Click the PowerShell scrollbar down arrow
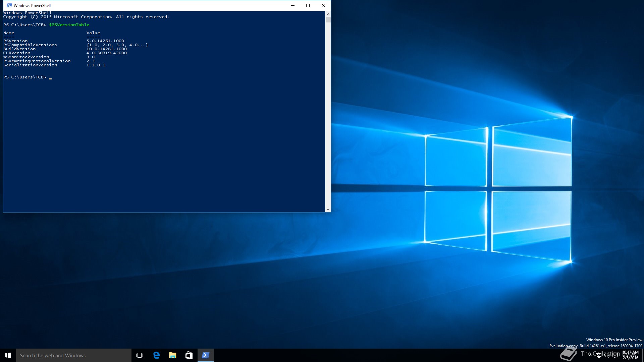 coord(328,209)
